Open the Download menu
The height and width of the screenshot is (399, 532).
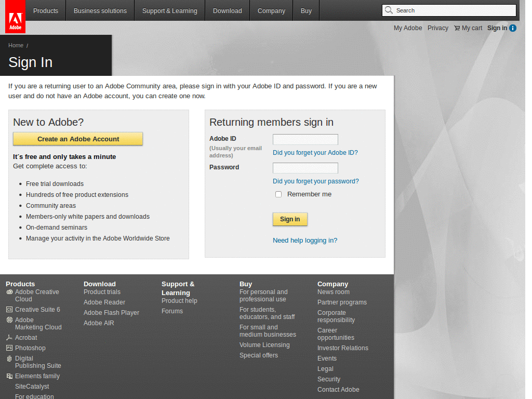click(228, 10)
